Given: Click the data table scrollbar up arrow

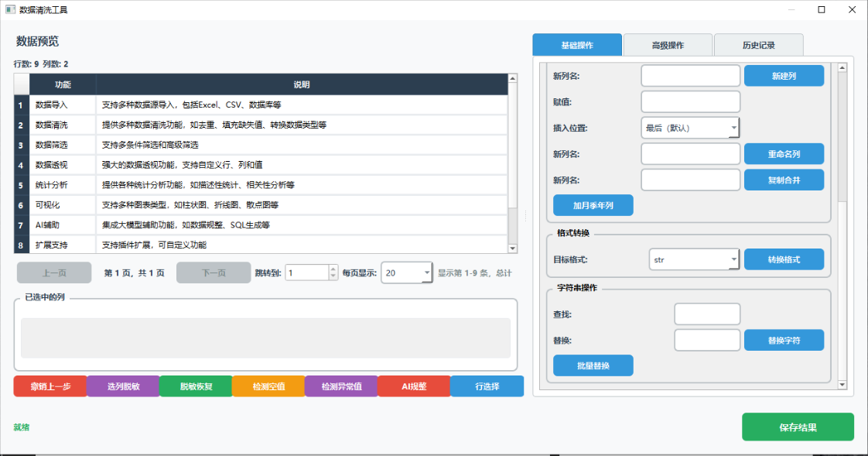Looking at the screenshot, I should tap(513, 79).
